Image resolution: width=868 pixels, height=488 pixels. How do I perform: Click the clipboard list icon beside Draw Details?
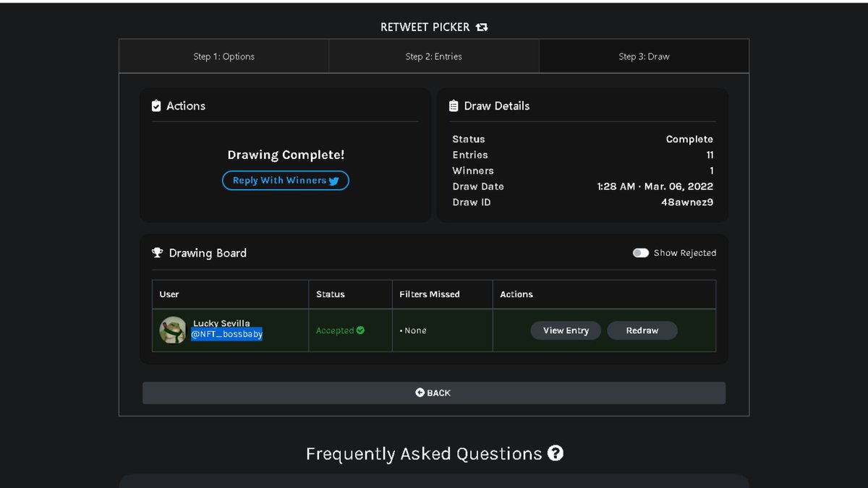click(454, 106)
